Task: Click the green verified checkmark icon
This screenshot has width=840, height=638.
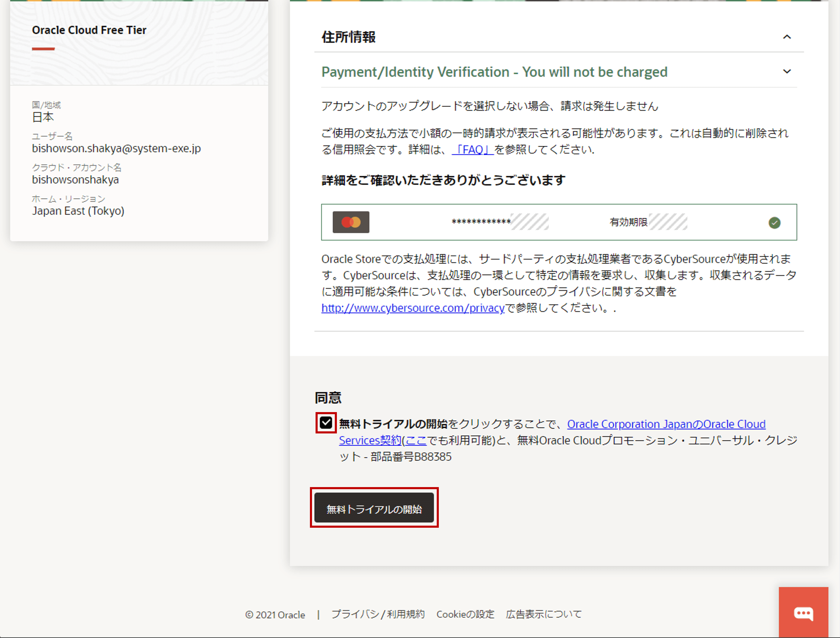Action: pyautogui.click(x=774, y=223)
